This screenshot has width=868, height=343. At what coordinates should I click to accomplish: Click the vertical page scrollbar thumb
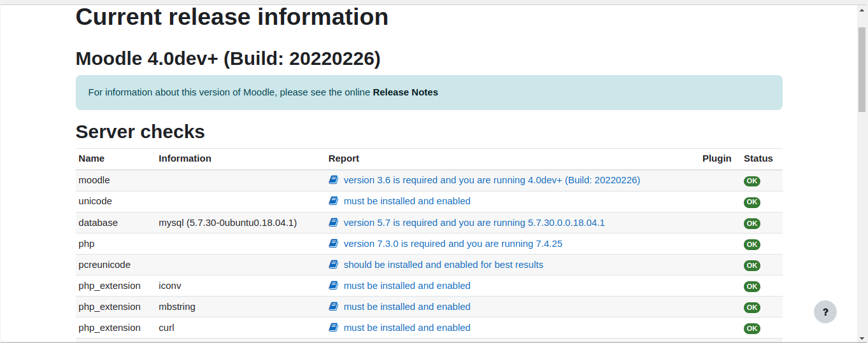pos(862,70)
